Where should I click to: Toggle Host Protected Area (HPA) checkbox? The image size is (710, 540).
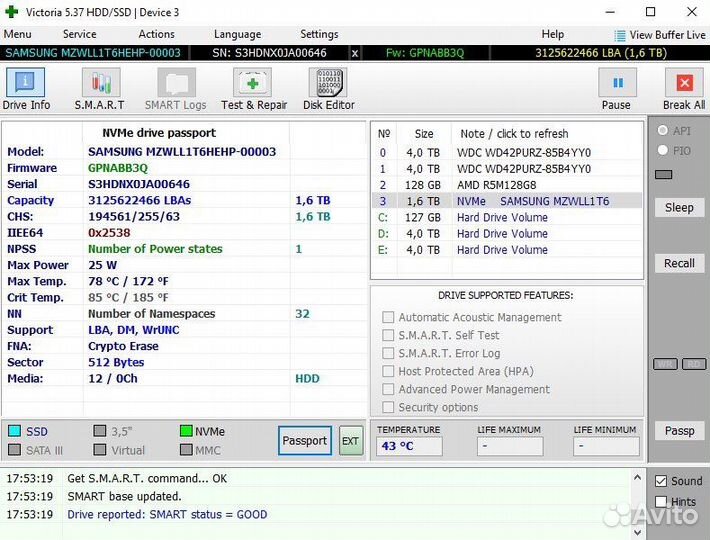(x=388, y=371)
